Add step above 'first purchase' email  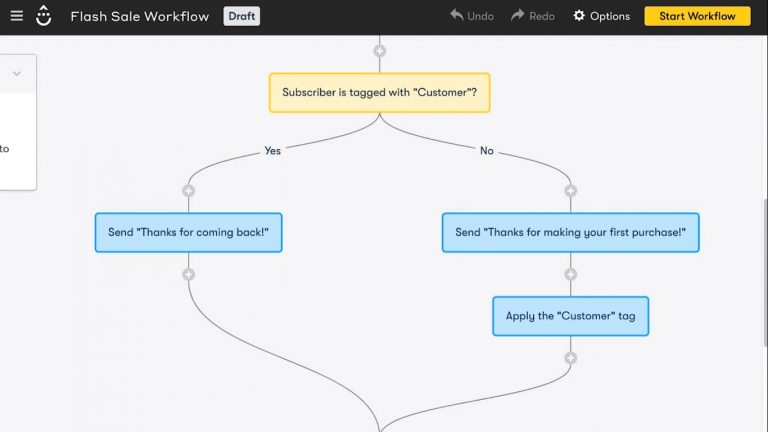pyautogui.click(x=571, y=191)
